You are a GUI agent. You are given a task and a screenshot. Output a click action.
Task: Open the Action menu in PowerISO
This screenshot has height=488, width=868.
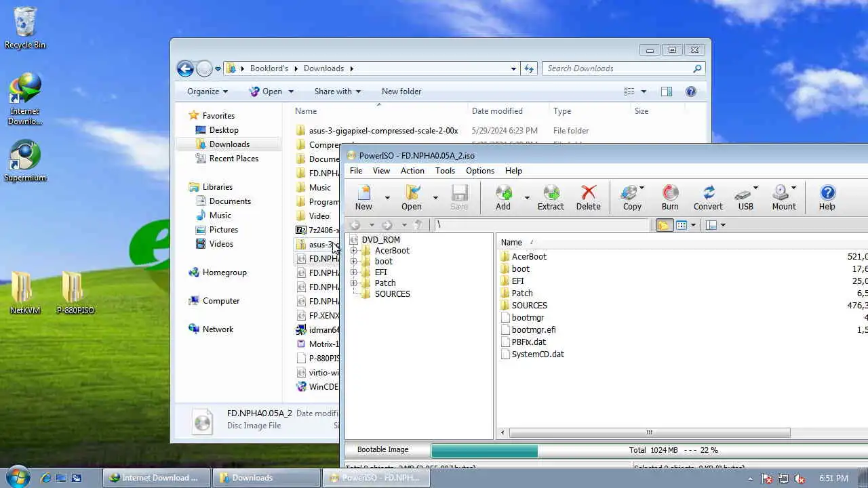[x=412, y=171]
